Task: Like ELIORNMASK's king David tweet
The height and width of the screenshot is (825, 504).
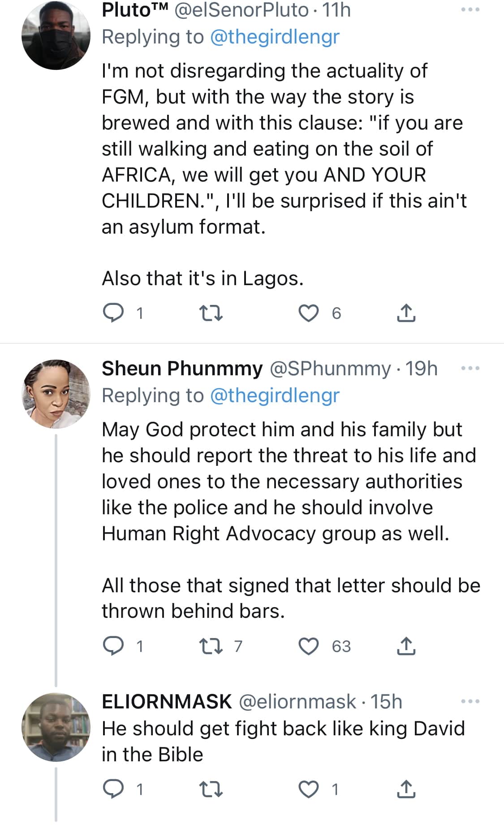Action: click(x=309, y=789)
